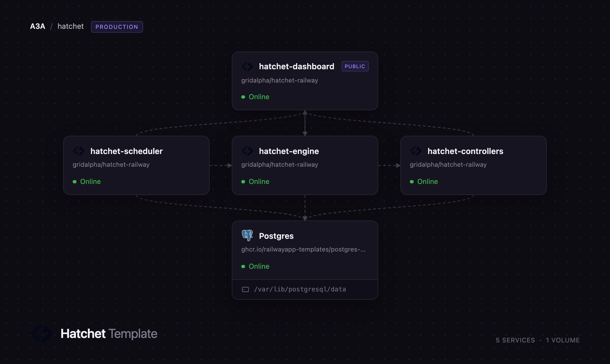The width and height of the screenshot is (610, 364).
Task: Click the green status dot on Postgres
Action: coord(243,266)
